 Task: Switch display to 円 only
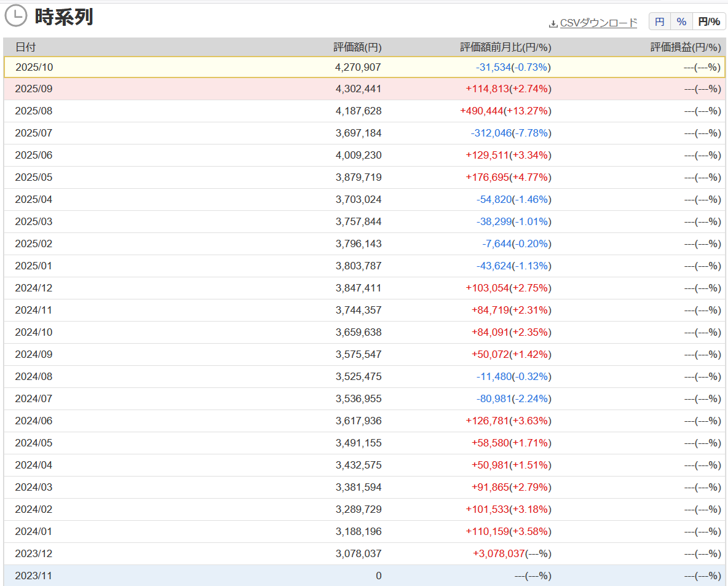[x=660, y=22]
